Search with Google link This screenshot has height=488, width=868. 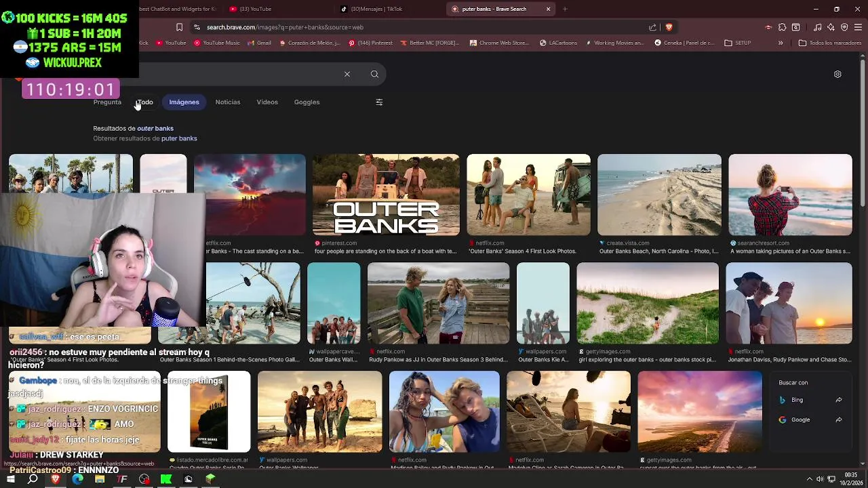(800, 420)
